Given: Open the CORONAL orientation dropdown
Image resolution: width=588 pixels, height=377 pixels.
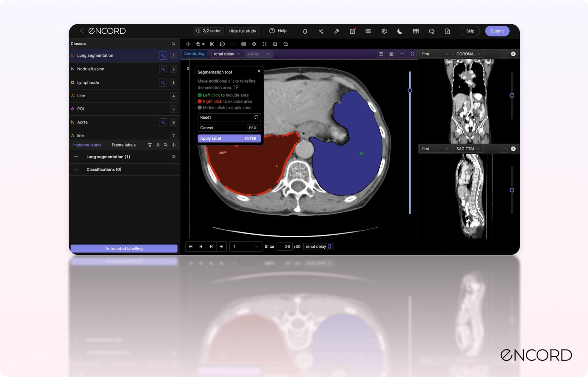Looking at the screenshot, I should pyautogui.click(x=468, y=54).
